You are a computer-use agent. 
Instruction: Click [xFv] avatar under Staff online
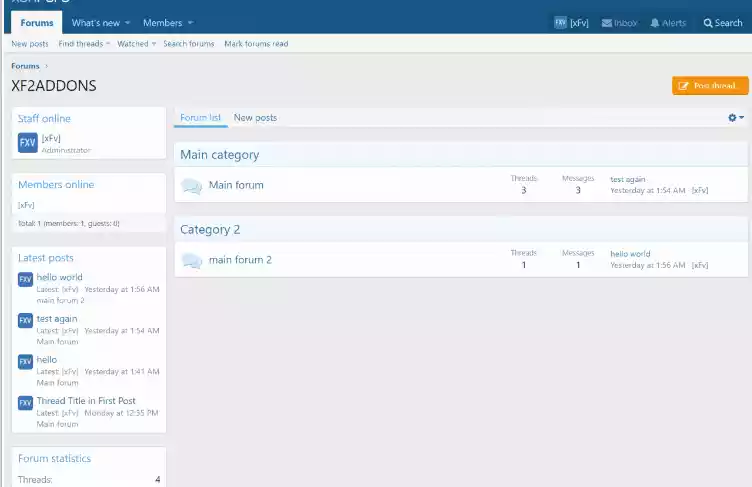[x=27, y=143]
